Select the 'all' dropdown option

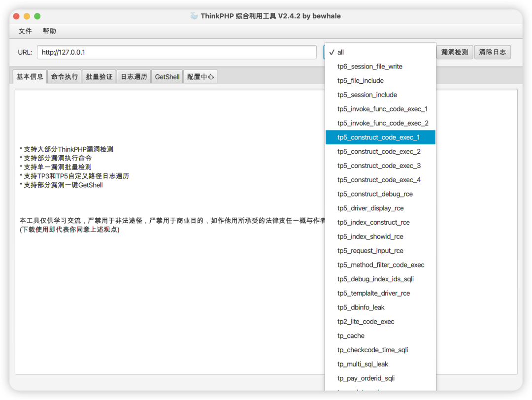tap(380, 52)
